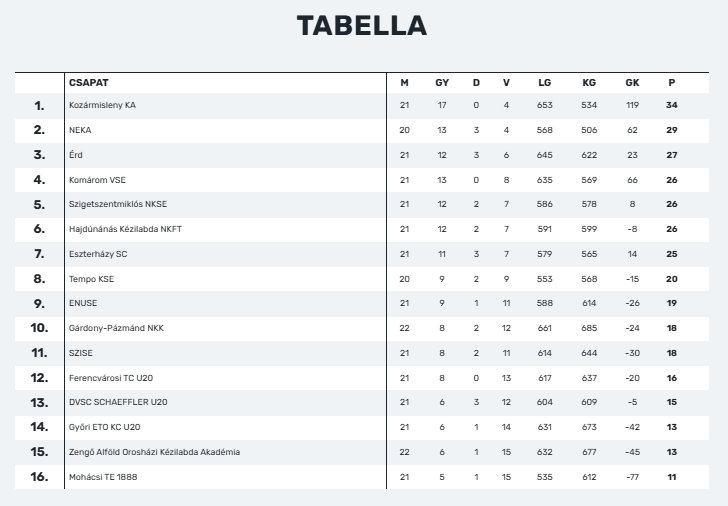Select Győri ETO KC U20 team

[x=104, y=427]
